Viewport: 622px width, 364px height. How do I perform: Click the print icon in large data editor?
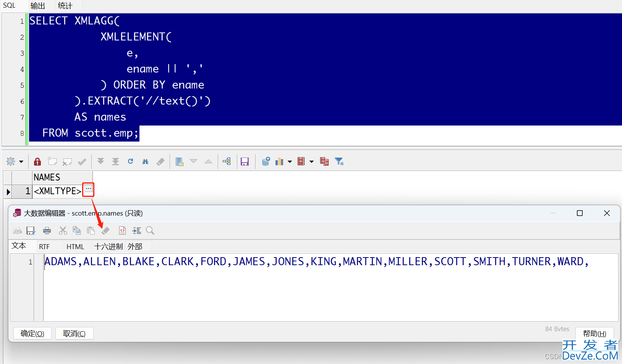[x=47, y=230]
